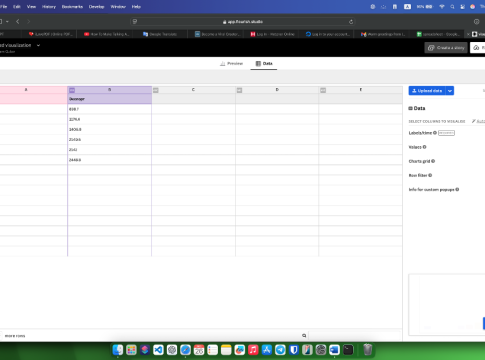Open Music from the dock
Screen dimensions: 485x360
pyautogui.click(x=253, y=350)
